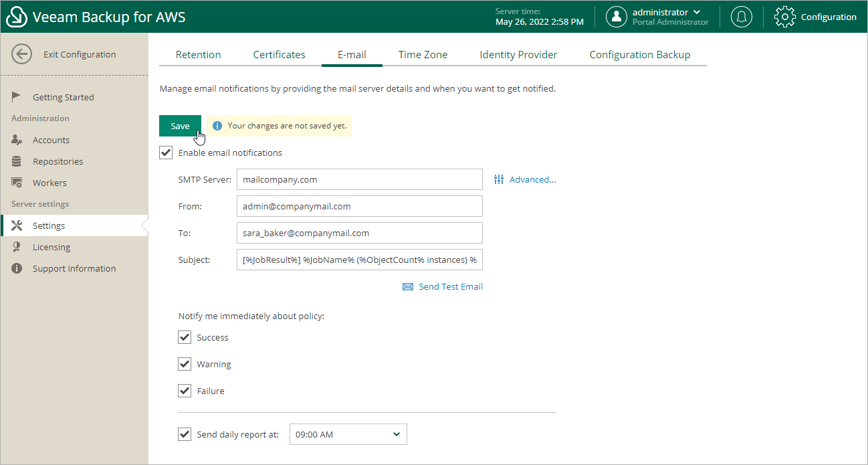Click the Support Information info icon
Image resolution: width=868 pixels, height=465 pixels.
click(x=17, y=268)
